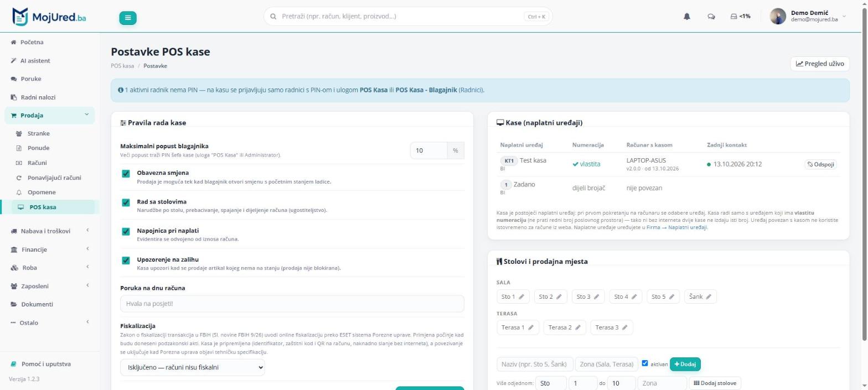
Task: Edit Terasa 1 pencil icon
Action: (531, 327)
